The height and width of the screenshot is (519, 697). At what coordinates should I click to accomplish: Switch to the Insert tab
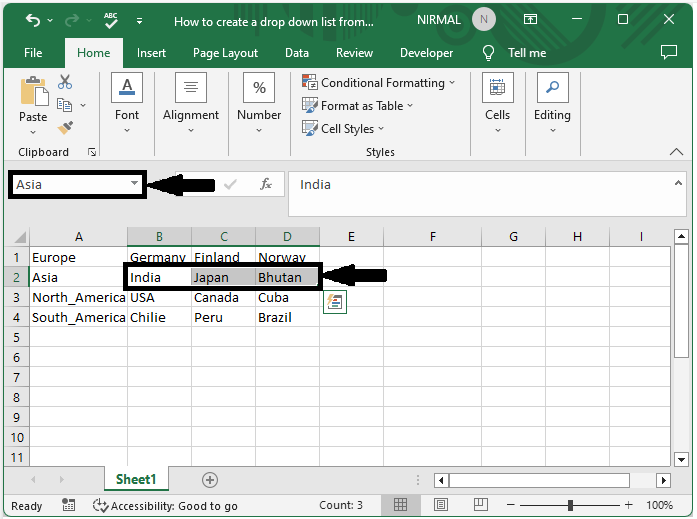(x=151, y=53)
